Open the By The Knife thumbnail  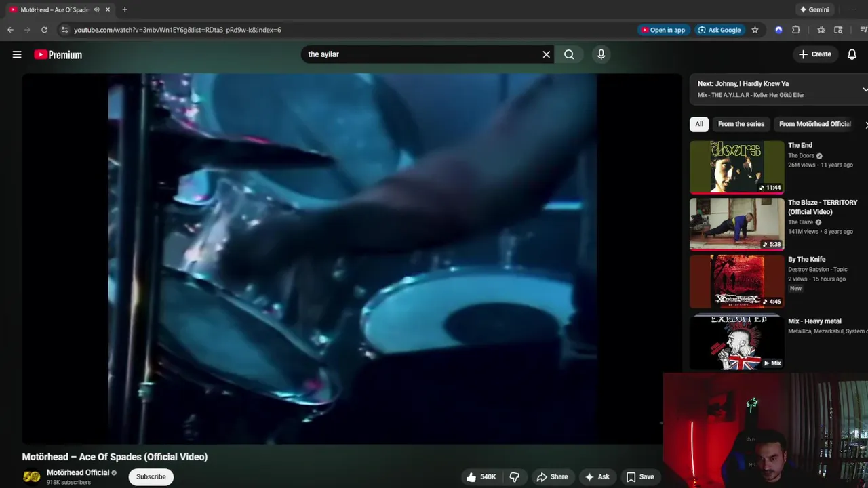coord(736,281)
